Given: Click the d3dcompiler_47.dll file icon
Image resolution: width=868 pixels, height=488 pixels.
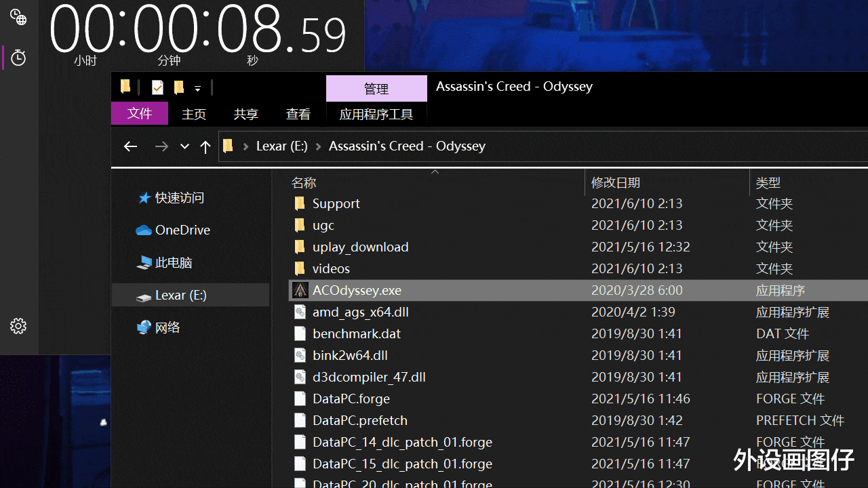Looking at the screenshot, I should tap(300, 377).
